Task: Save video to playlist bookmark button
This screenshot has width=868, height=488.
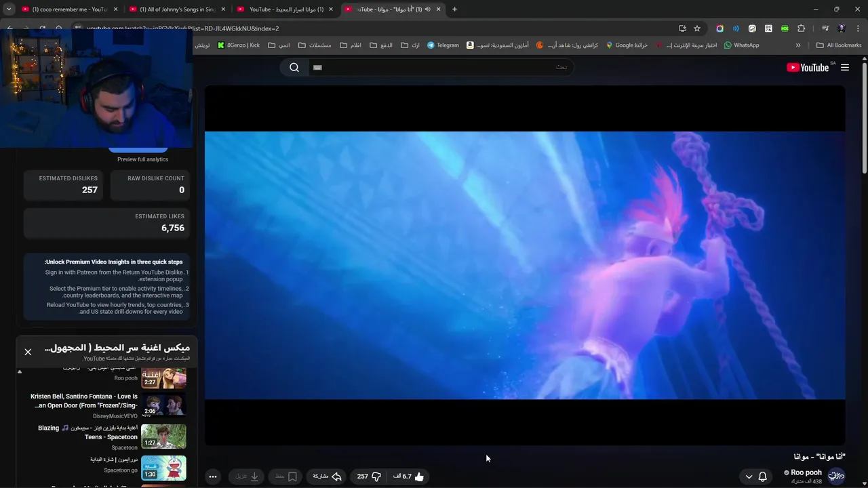Action: (x=285, y=476)
